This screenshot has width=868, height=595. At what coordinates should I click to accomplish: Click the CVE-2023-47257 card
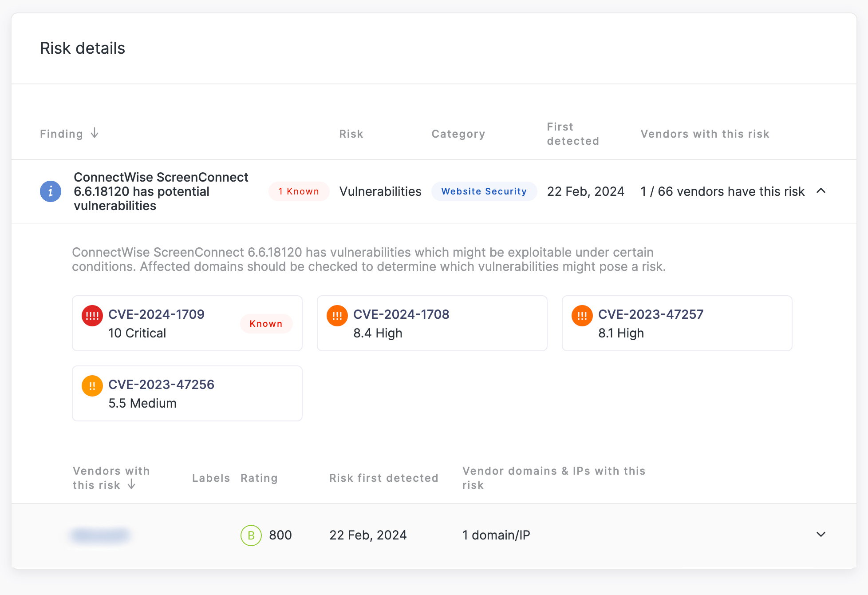pyautogui.click(x=677, y=323)
